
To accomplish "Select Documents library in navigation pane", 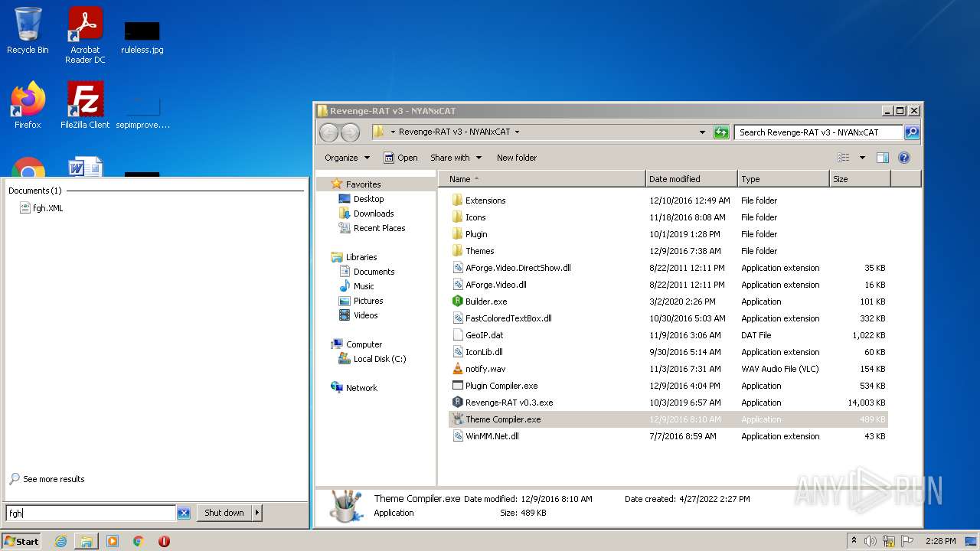I will click(x=366, y=272).
